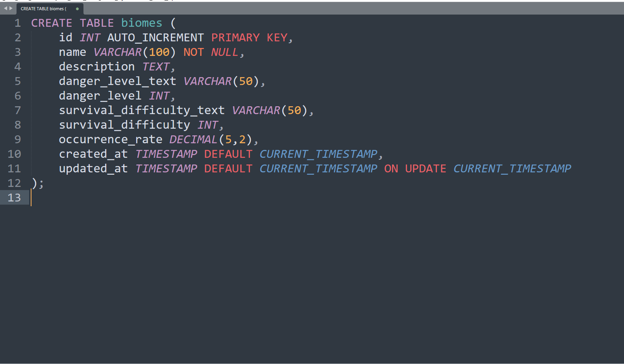Image resolution: width=624 pixels, height=364 pixels.
Task: Click the KEY keyword on line 2
Action: [x=277, y=38]
